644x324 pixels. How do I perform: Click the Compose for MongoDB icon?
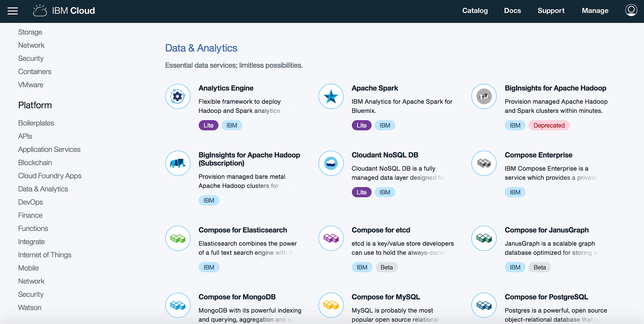pyautogui.click(x=178, y=305)
